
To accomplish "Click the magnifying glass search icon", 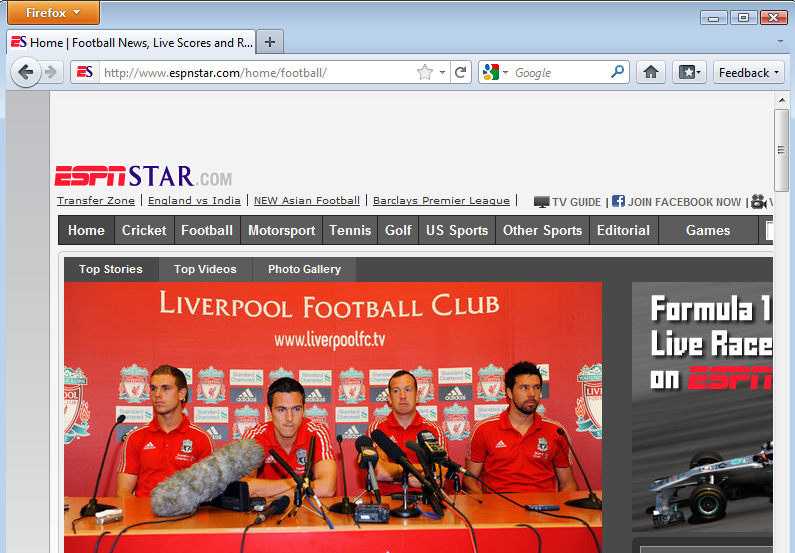I will point(618,72).
